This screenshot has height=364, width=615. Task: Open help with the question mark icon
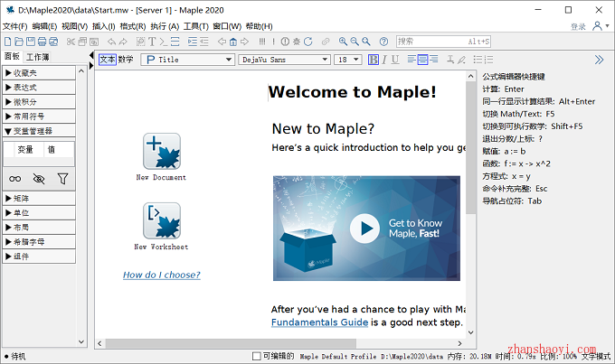(x=383, y=42)
